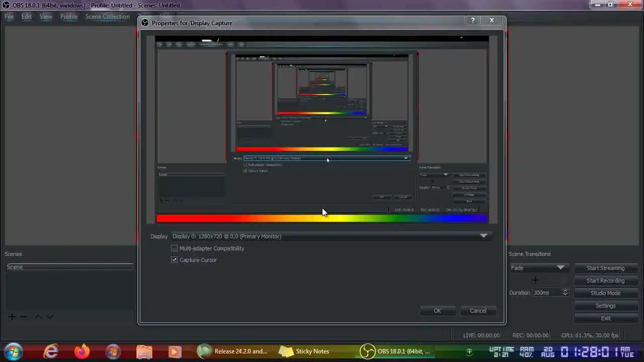Click the round Windows-logo taskbar icon beside Firefox

pos(113,351)
